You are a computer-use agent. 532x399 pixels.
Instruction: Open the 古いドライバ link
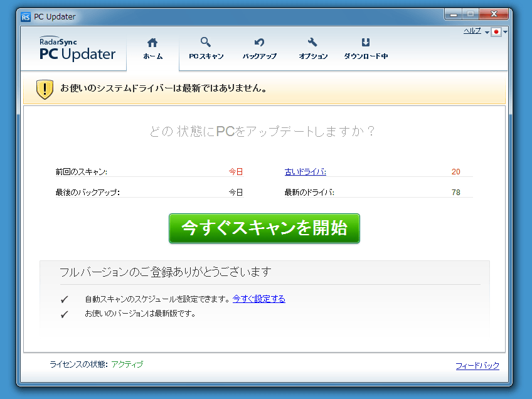[306, 172]
